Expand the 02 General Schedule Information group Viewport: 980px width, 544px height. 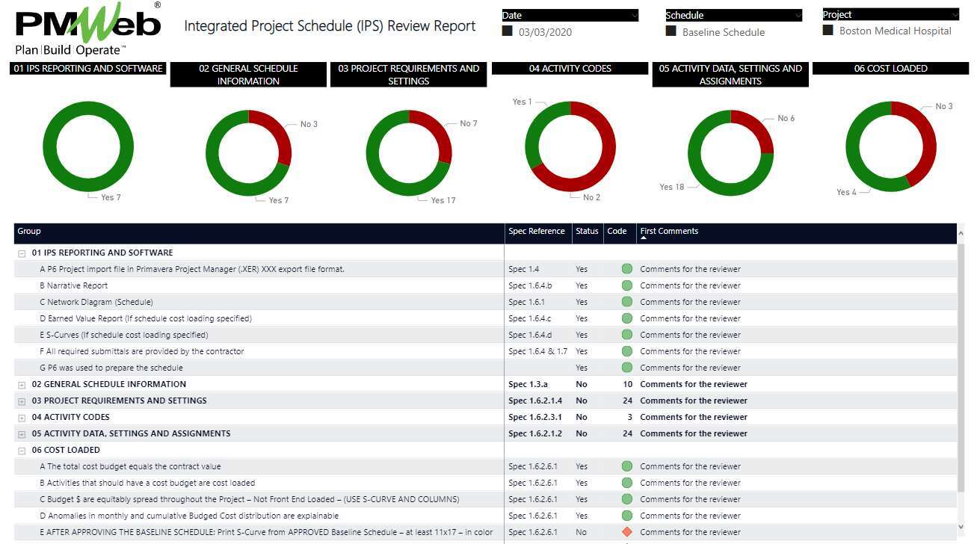coord(22,385)
